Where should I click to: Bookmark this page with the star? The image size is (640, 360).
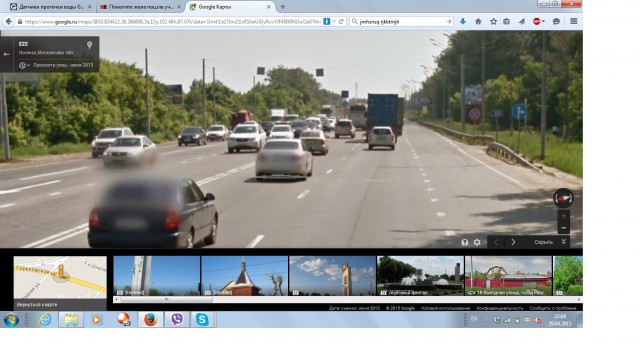(x=493, y=22)
